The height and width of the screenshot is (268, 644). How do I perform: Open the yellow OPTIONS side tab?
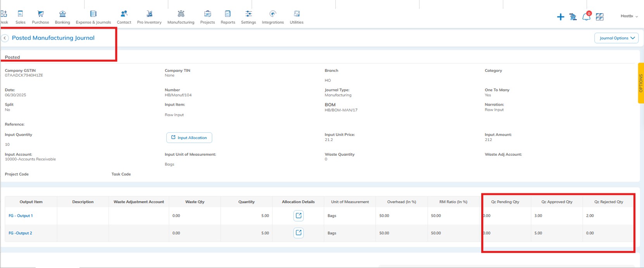pos(641,83)
